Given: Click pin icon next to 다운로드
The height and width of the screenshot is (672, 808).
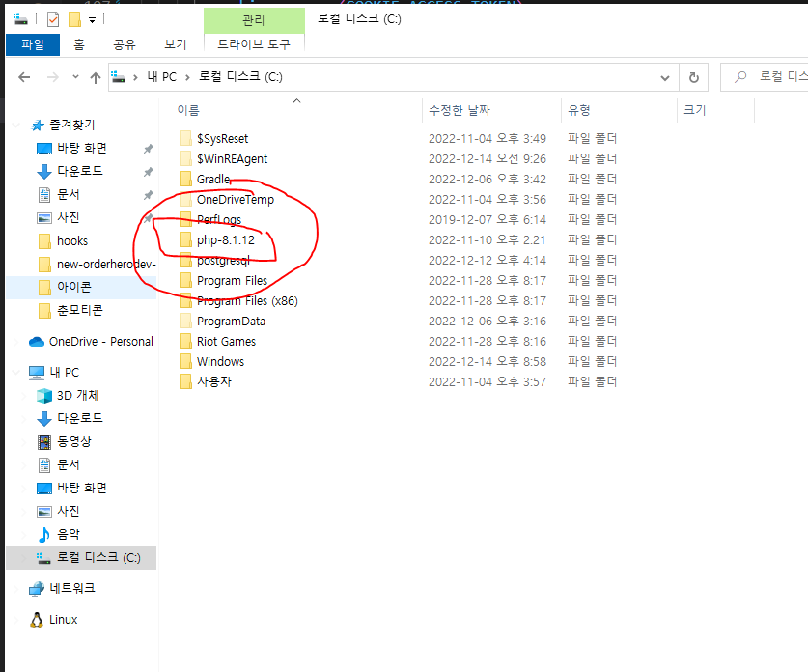Looking at the screenshot, I should [149, 172].
